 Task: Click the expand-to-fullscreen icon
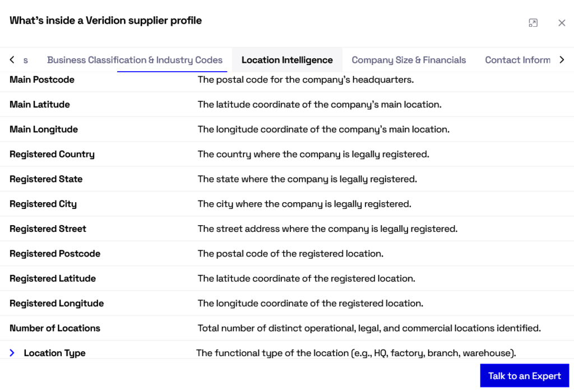(533, 22)
